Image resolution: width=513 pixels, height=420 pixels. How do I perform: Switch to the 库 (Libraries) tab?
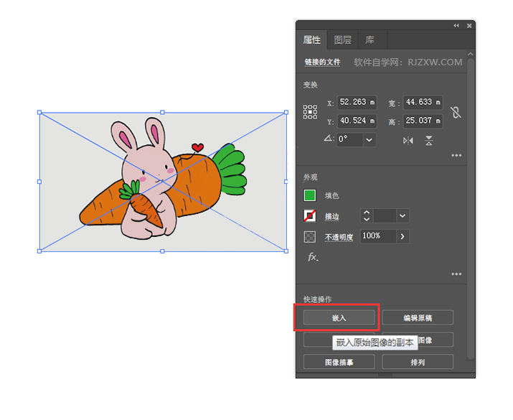(370, 40)
